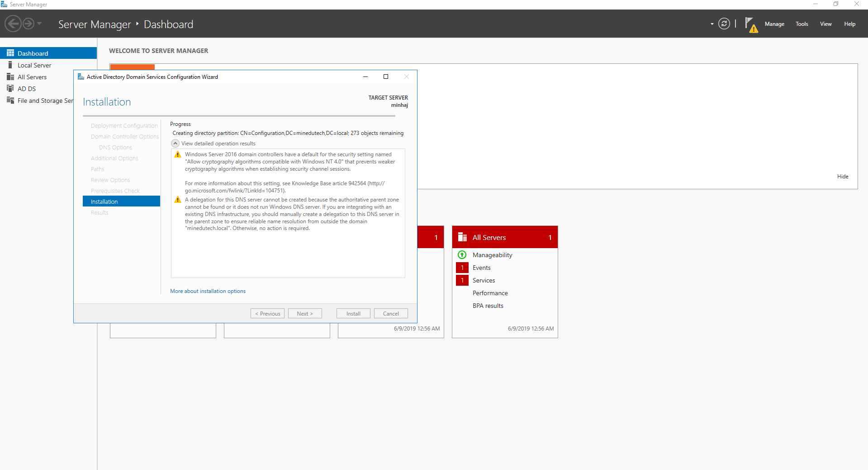Screen dimensions: 868x470
Task: Click the green Manageability status icon
Action: click(462, 255)
